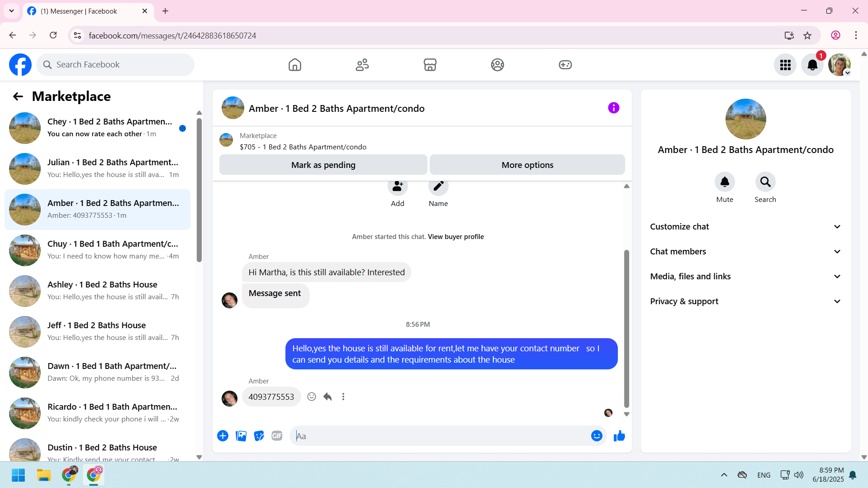Open the Notifications bell with badge
The height and width of the screenshot is (488, 868).
812,65
